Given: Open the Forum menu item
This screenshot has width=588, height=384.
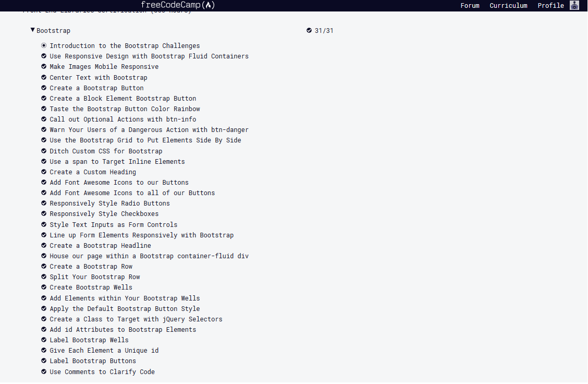Looking at the screenshot, I should (x=470, y=6).
